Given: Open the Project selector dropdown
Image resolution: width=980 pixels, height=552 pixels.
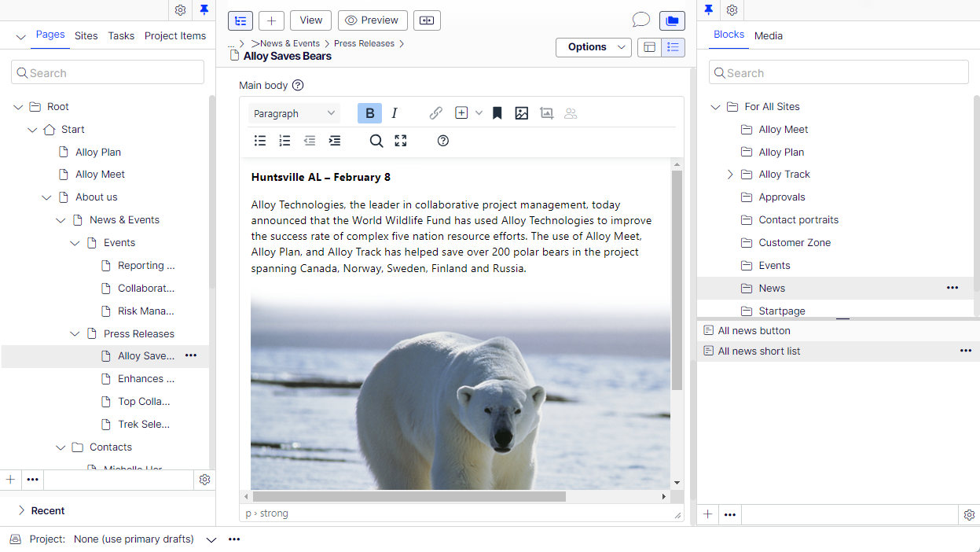Looking at the screenshot, I should [211, 539].
